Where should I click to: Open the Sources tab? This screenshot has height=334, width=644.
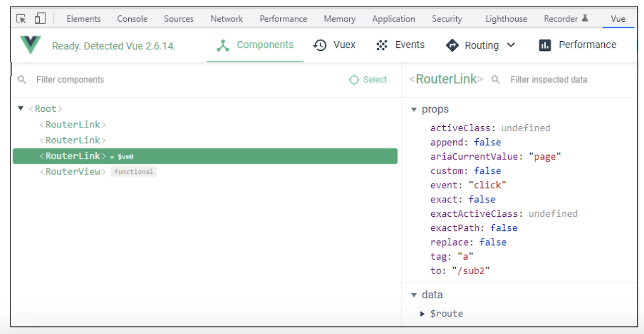point(179,19)
